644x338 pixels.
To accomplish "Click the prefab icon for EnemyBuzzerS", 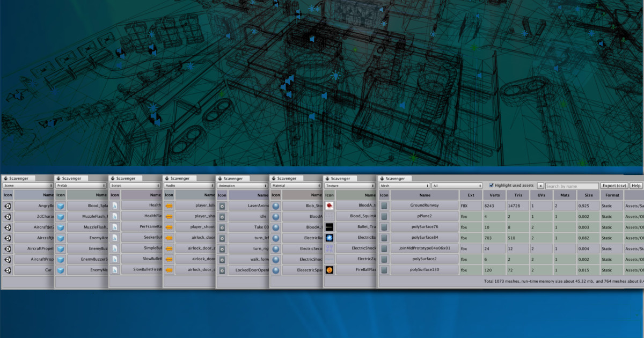I will click(60, 259).
